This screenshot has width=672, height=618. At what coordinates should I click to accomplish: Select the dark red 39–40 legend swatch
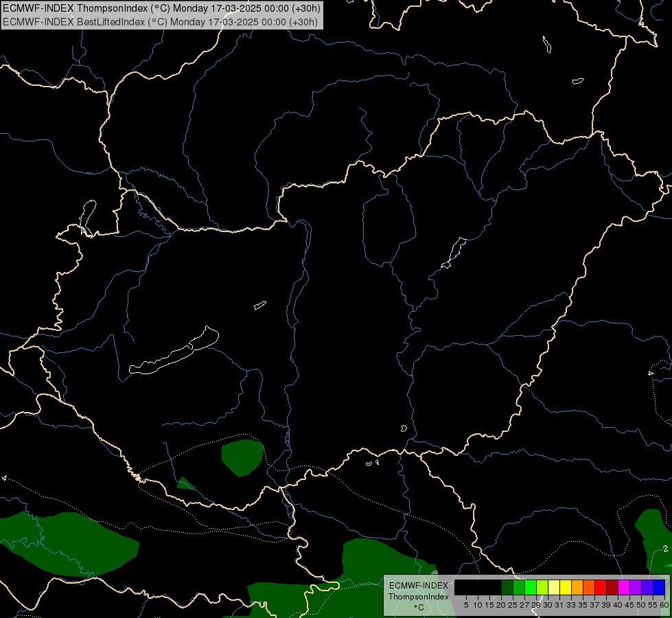612,587
